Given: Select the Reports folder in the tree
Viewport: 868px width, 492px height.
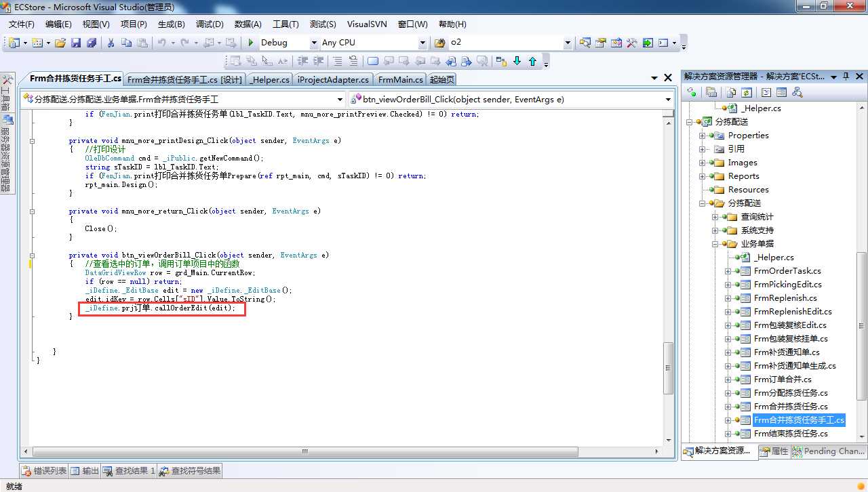Looking at the screenshot, I should click(743, 176).
